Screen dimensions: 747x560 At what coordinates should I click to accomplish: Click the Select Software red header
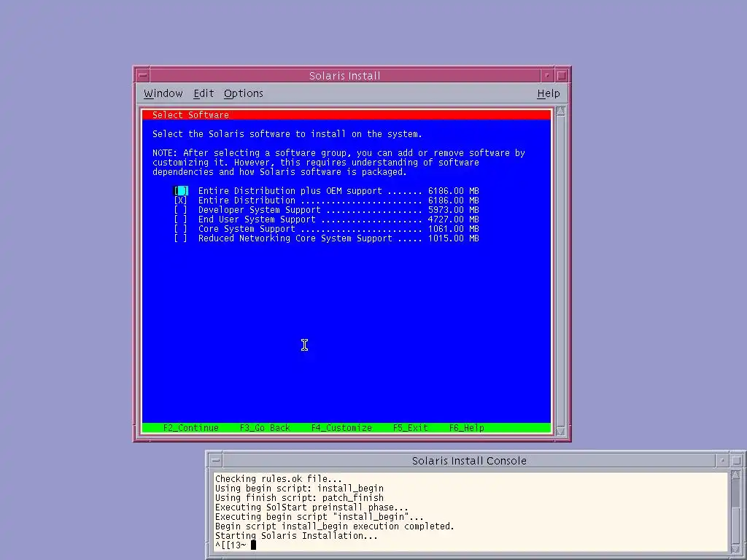tap(347, 114)
